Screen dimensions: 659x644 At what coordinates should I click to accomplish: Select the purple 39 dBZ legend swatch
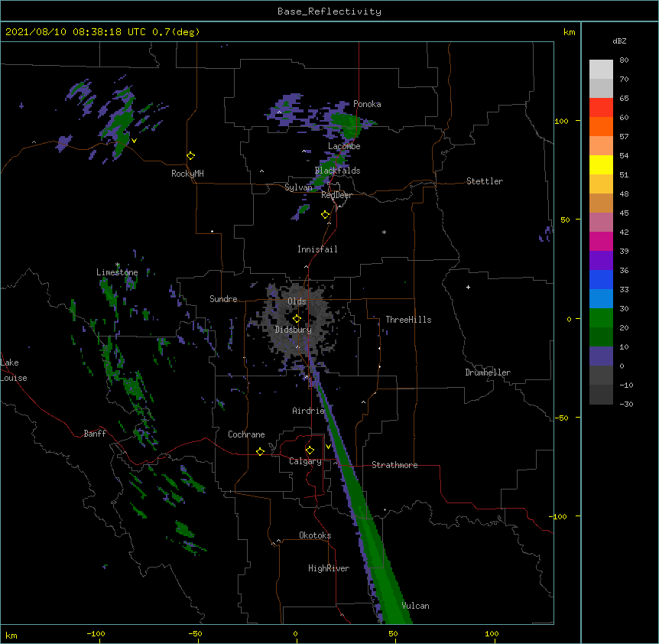point(601,261)
